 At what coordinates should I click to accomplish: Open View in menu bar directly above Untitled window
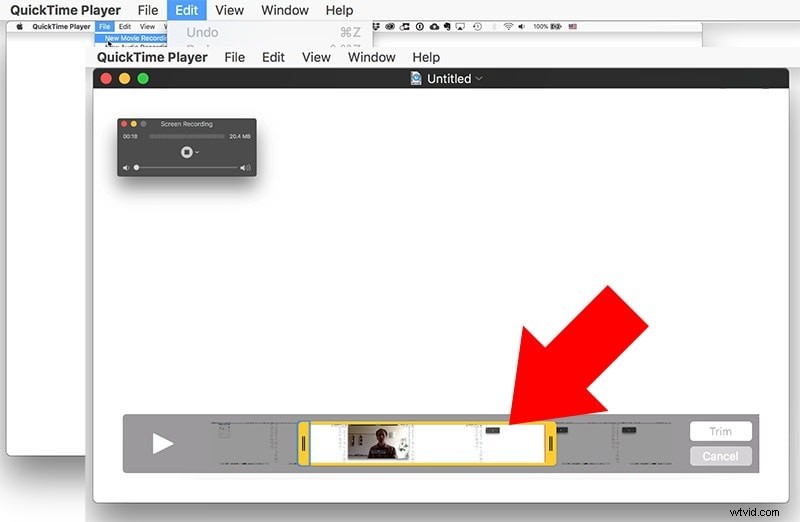[x=316, y=57]
